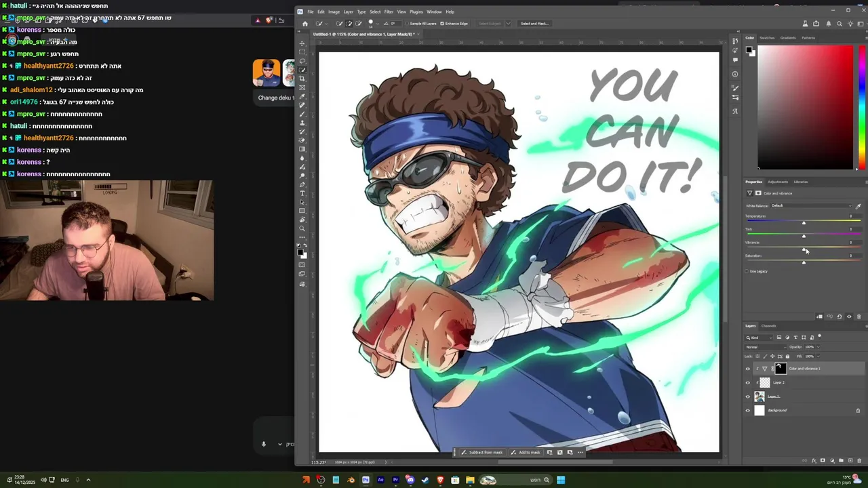Click the Vibrance slider handle

804,249
